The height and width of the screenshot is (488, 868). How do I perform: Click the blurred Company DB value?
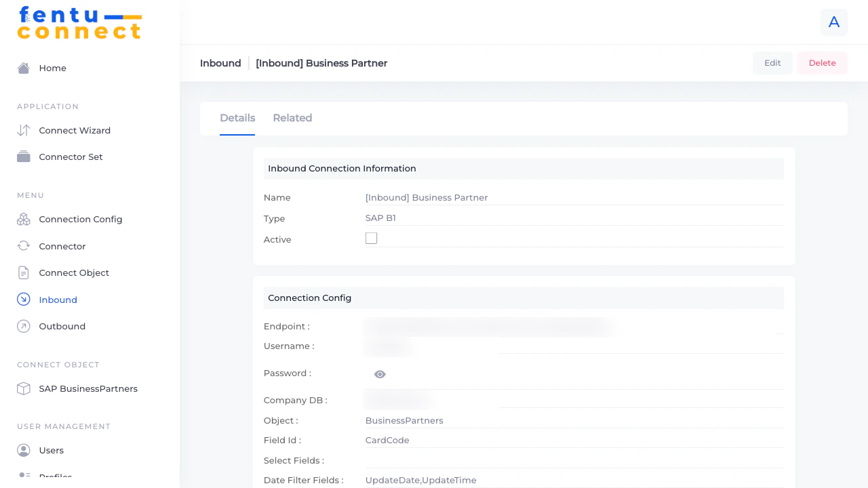click(397, 399)
